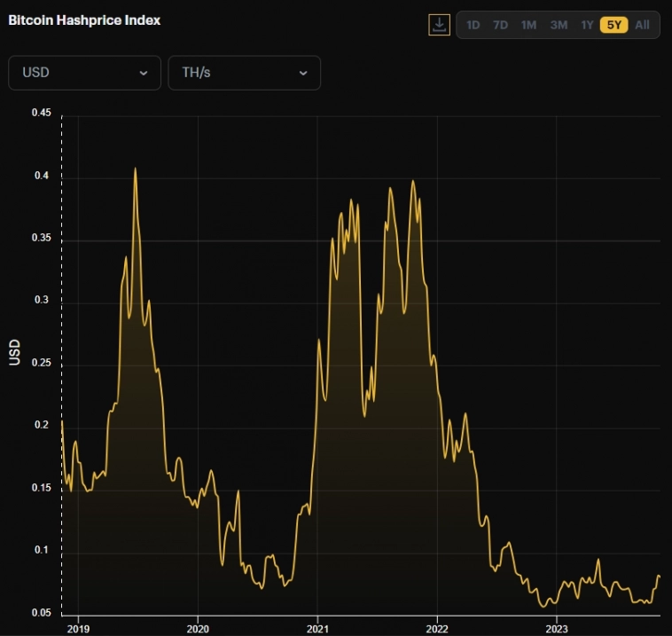The image size is (672, 636).
Task: Set the chart period to 1M
Action: [x=528, y=25]
